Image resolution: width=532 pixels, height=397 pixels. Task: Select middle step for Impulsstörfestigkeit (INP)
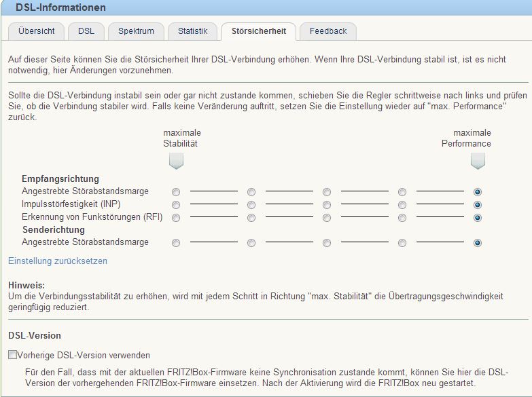(327, 205)
